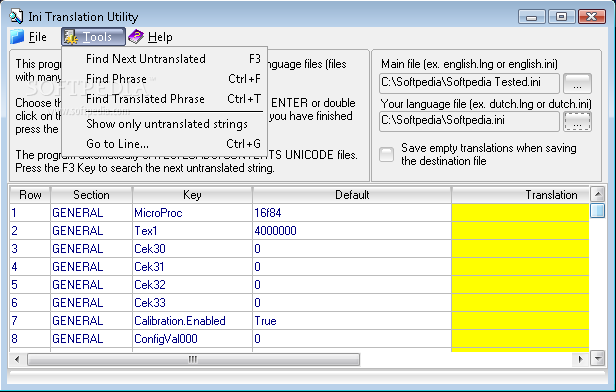The image size is (616, 392).
Task: Click the blue File menu icon
Action: (x=17, y=37)
